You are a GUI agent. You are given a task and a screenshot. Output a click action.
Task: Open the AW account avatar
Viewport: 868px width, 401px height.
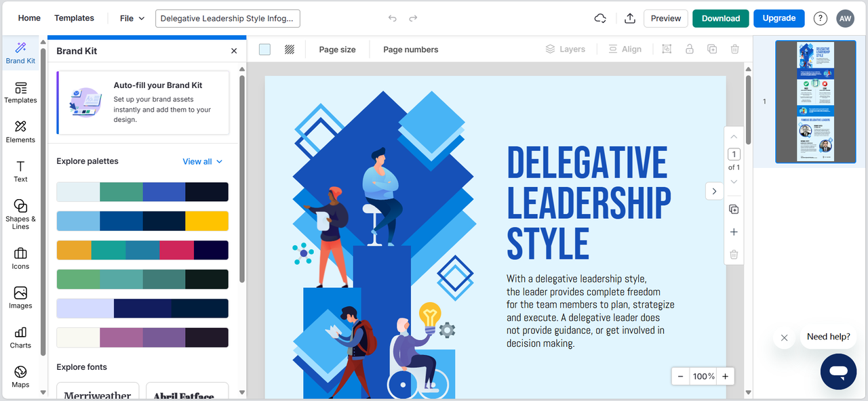coord(846,18)
